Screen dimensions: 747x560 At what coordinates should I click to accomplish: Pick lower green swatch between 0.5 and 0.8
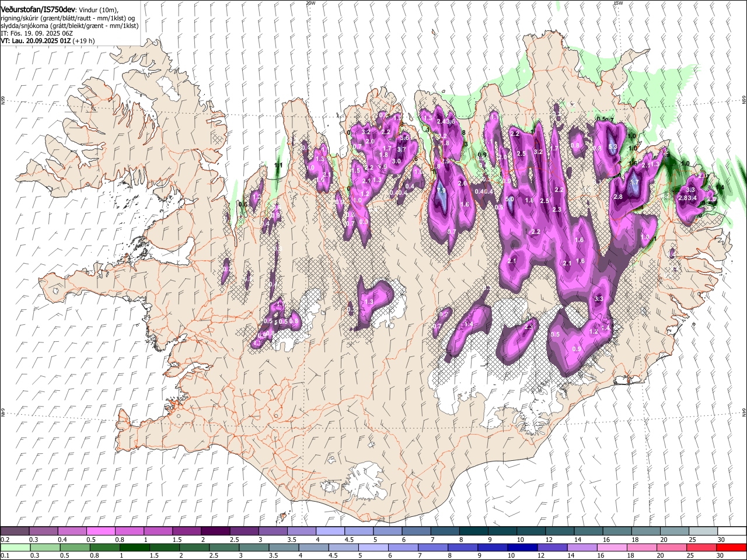point(75,547)
